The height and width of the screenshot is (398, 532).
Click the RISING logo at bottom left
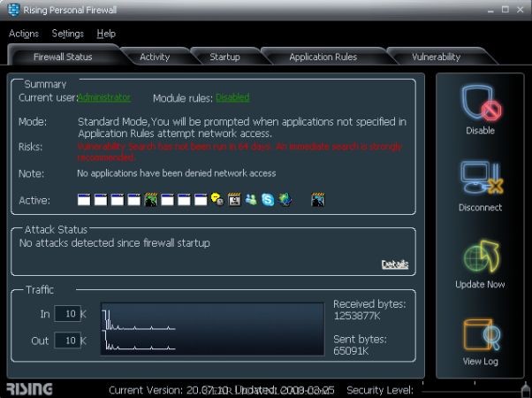tap(29, 389)
